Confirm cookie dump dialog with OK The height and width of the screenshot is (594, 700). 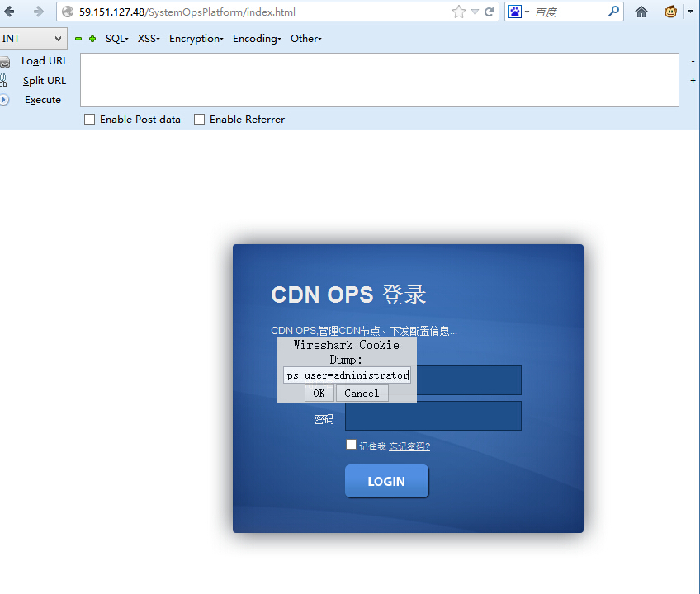pos(319,394)
